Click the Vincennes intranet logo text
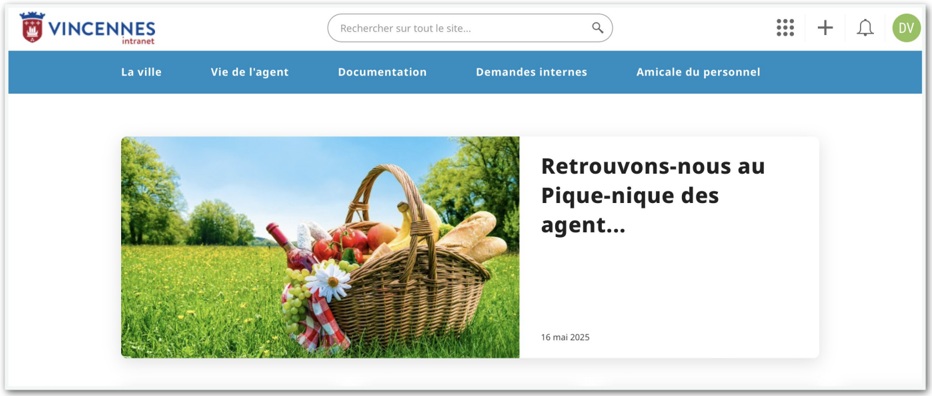Viewport: 932px width, 396px height. pos(102,31)
